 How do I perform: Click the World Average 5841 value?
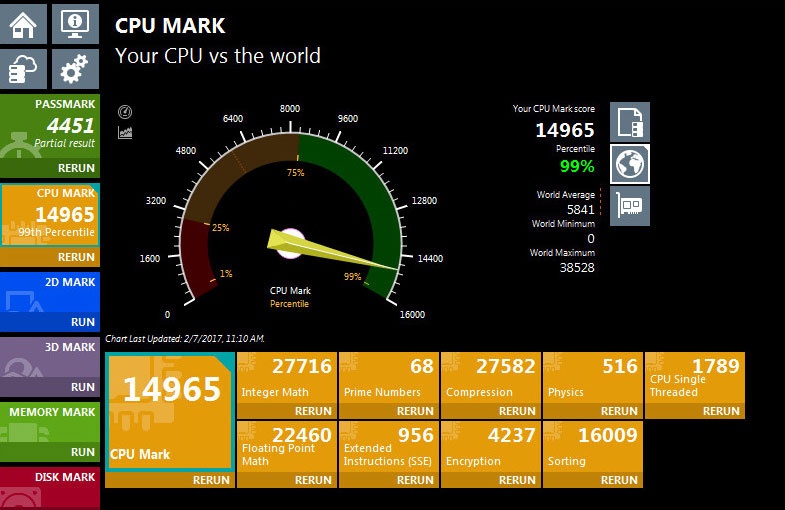tap(580, 209)
